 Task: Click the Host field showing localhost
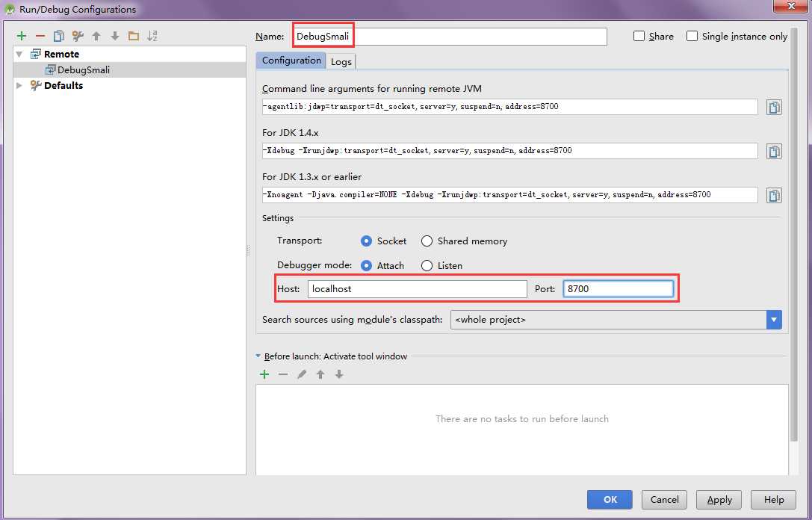(418, 289)
